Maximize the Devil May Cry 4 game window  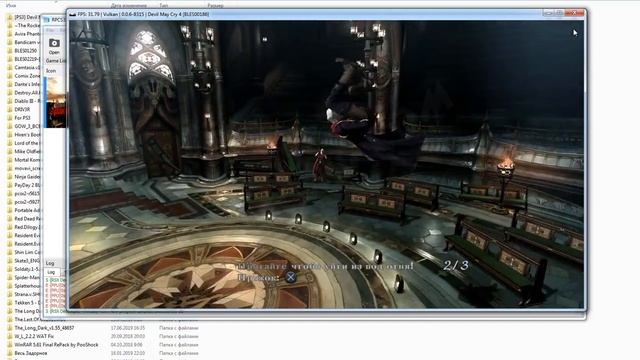pyautogui.click(x=560, y=13)
